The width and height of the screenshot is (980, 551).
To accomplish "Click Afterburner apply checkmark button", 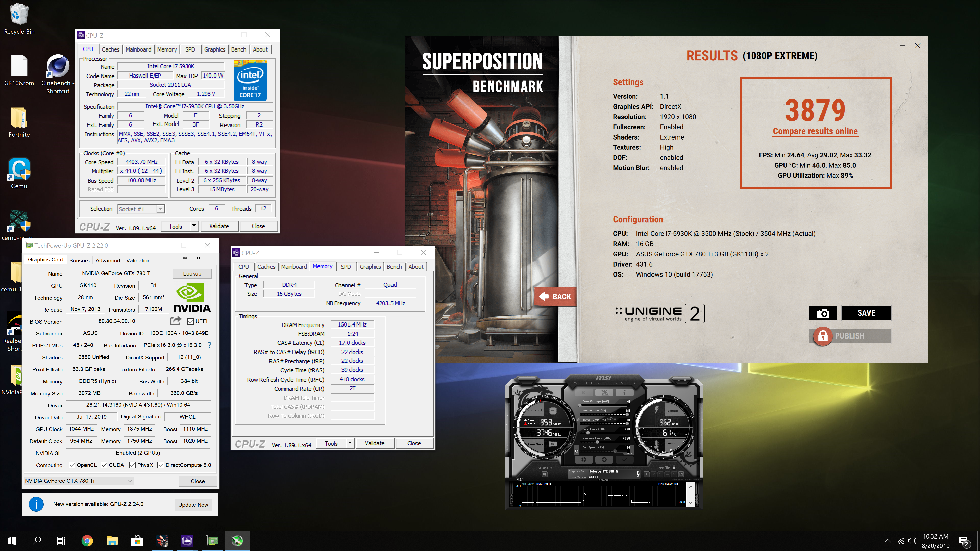I will pyautogui.click(x=625, y=460).
